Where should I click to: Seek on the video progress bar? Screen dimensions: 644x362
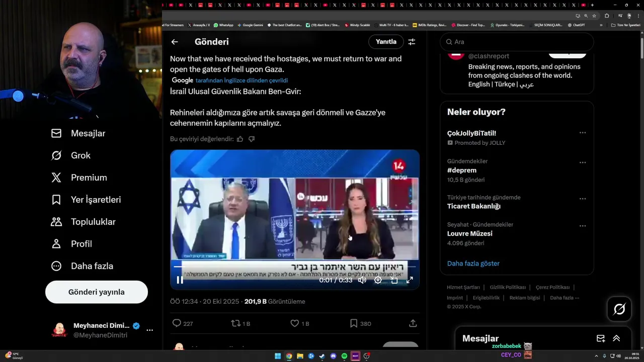click(x=295, y=266)
